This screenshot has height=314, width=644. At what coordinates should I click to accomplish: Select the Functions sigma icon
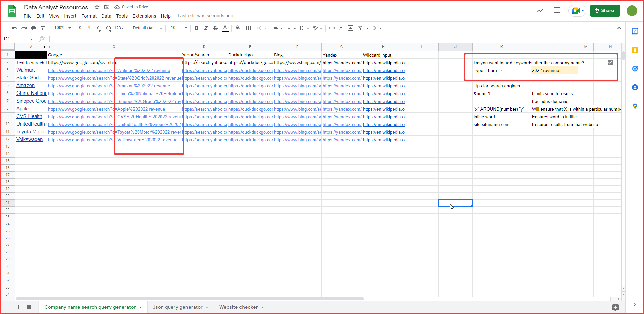tap(375, 28)
